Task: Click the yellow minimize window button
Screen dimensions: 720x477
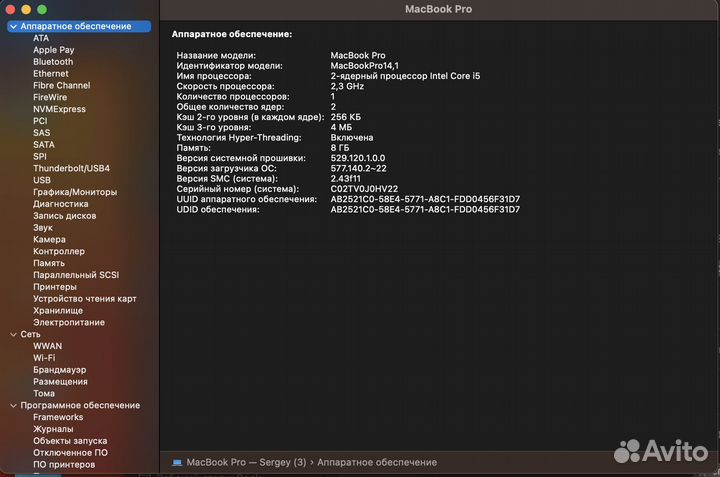Action: [x=26, y=9]
